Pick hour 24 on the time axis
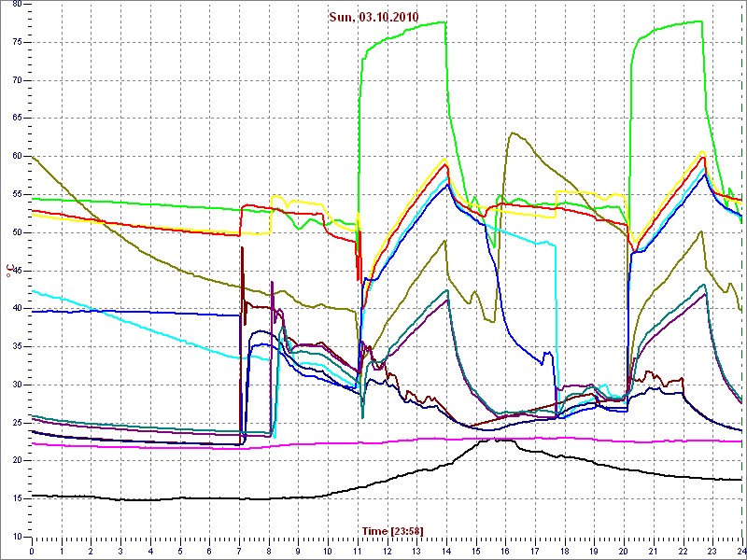 point(740,550)
